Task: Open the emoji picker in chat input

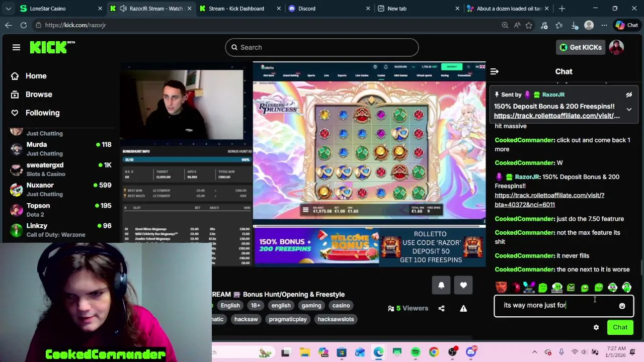Action: [x=622, y=306]
